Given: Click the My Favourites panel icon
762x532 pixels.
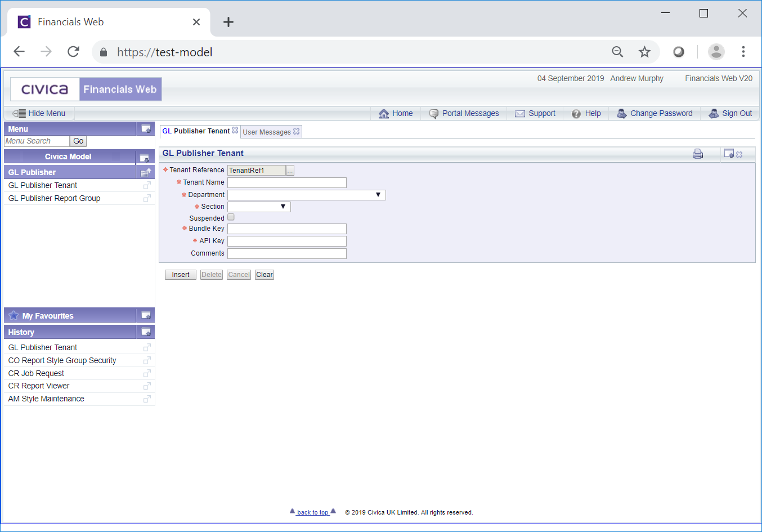Looking at the screenshot, I should [146, 316].
